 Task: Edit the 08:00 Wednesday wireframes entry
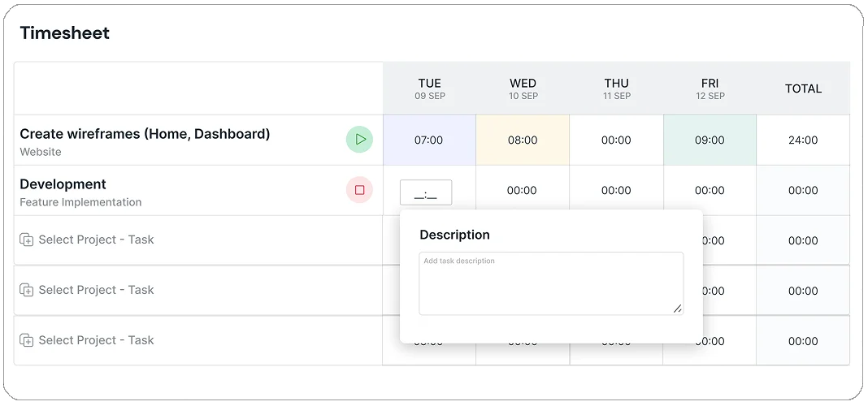[523, 140]
